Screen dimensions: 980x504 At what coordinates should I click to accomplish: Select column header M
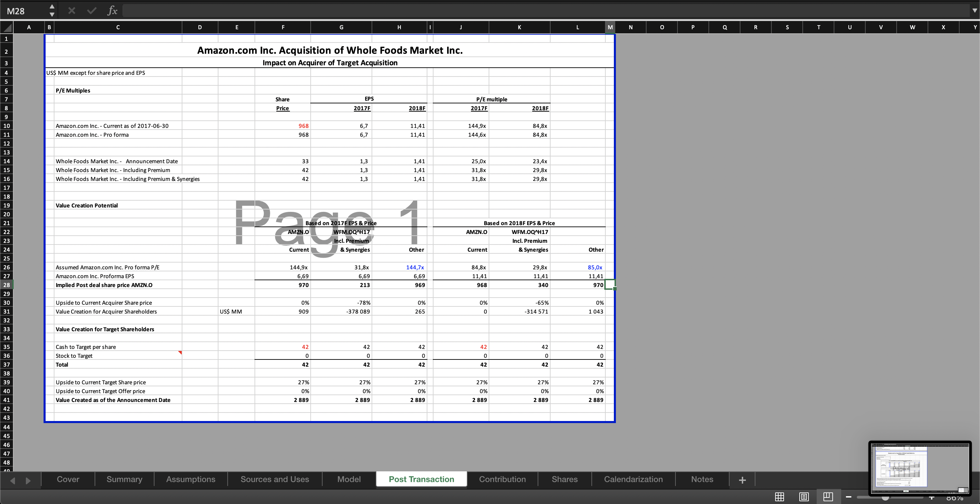tap(610, 27)
